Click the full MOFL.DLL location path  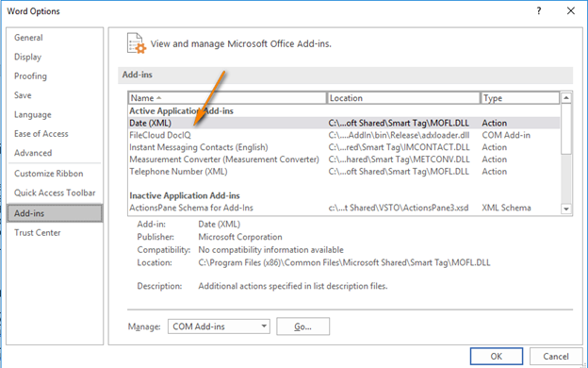click(344, 262)
